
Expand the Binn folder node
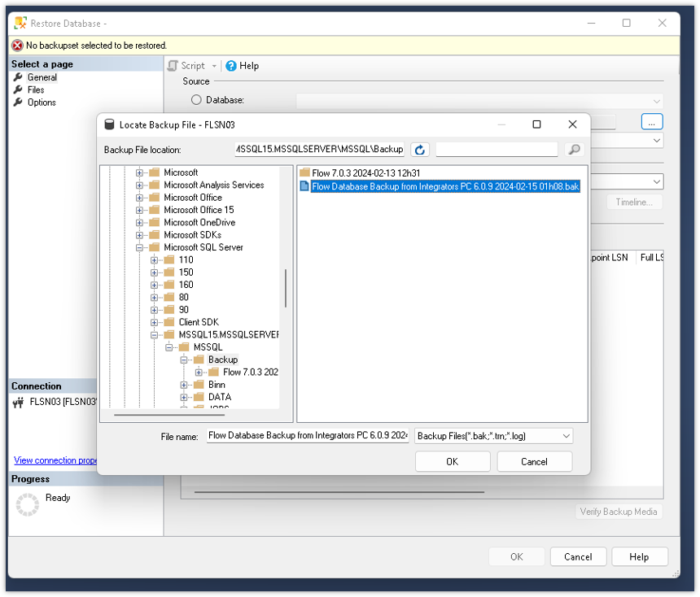[x=183, y=385]
